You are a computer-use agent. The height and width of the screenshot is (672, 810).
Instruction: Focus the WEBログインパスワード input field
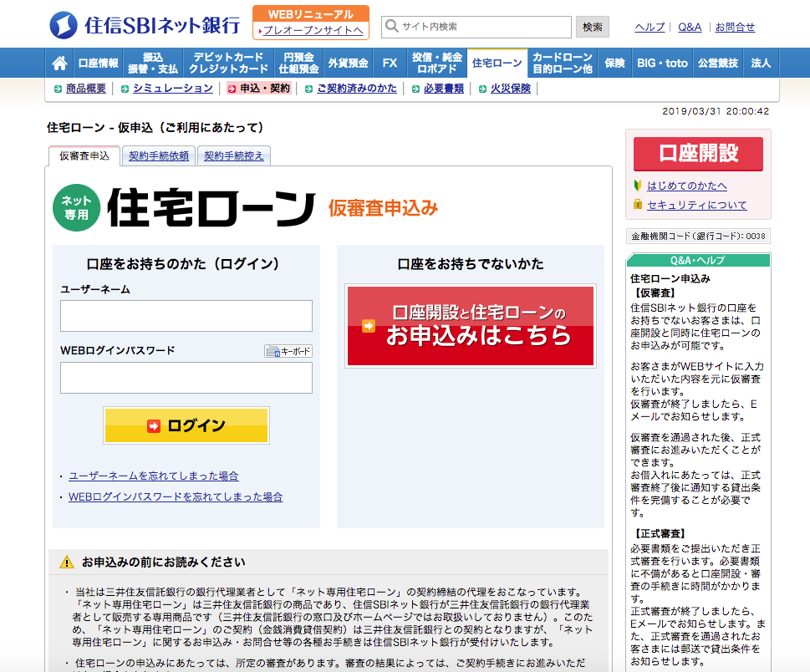point(186,378)
